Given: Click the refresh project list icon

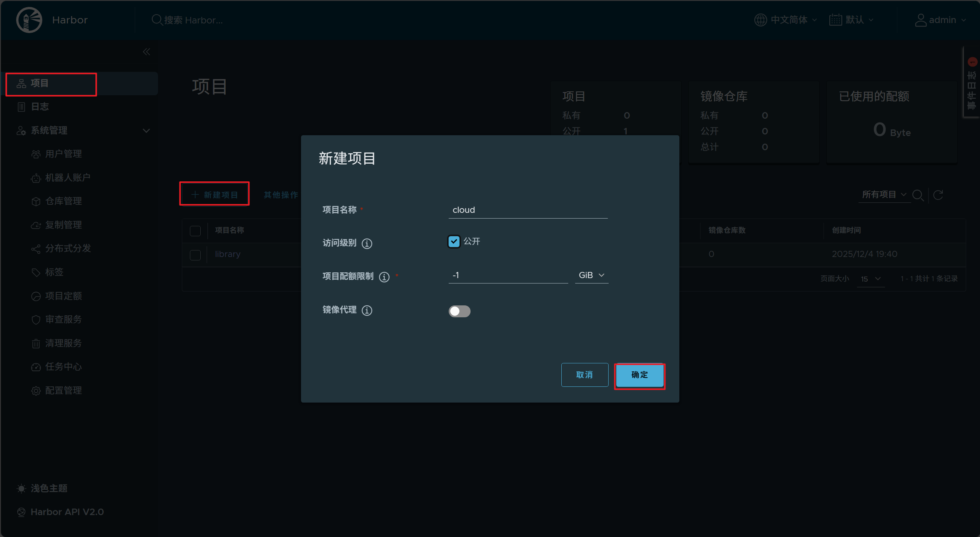Looking at the screenshot, I should pos(938,195).
